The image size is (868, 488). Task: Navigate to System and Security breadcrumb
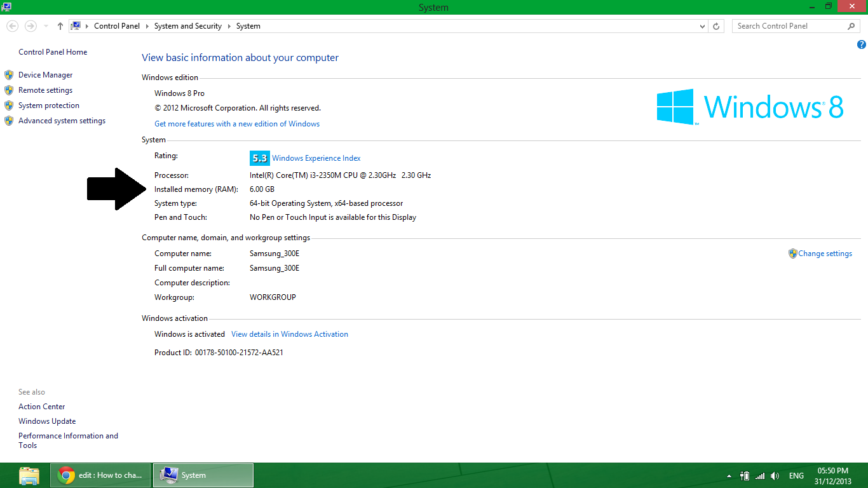[187, 26]
